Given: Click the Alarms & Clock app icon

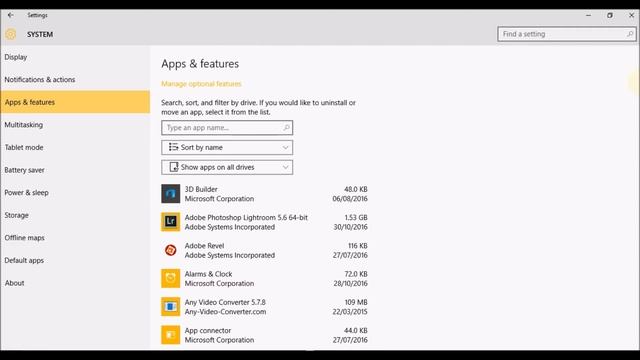Looking at the screenshot, I should tap(171, 278).
